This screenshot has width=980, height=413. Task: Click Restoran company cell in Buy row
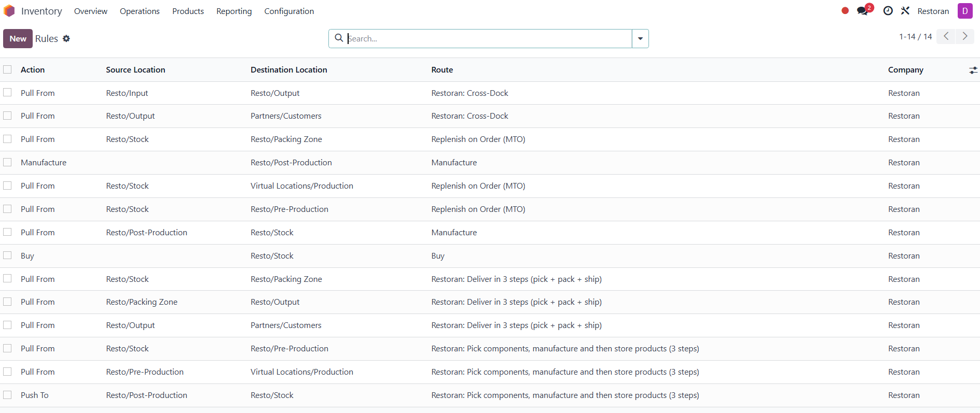click(904, 255)
